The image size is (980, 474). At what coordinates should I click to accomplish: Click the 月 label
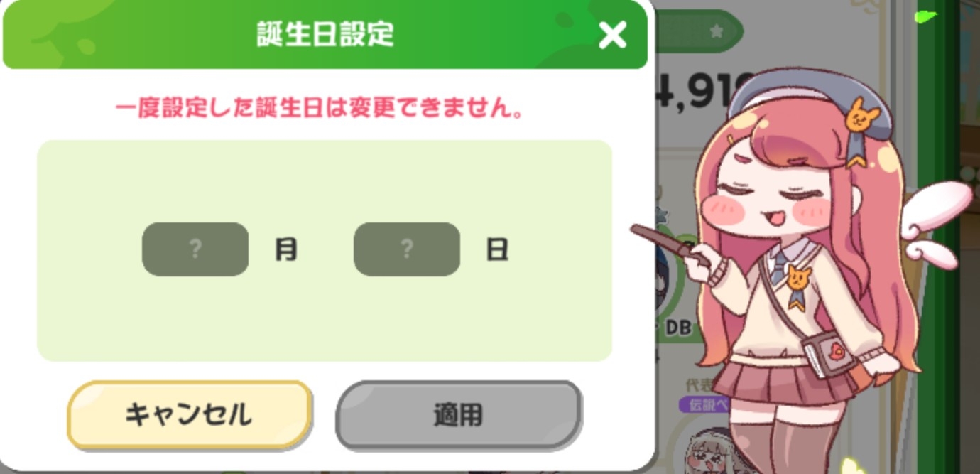285,249
